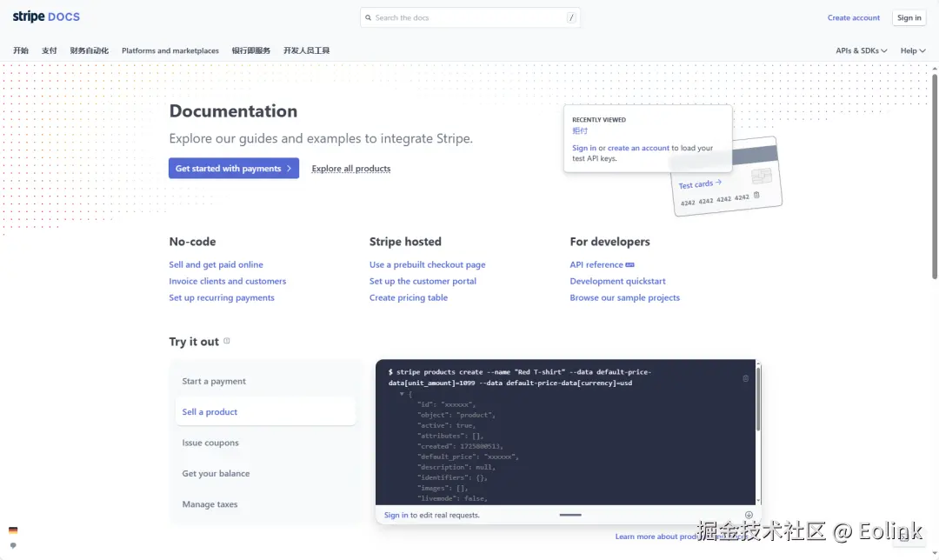Open Invoice clients and customers
The image size is (939, 560).
pyautogui.click(x=228, y=281)
